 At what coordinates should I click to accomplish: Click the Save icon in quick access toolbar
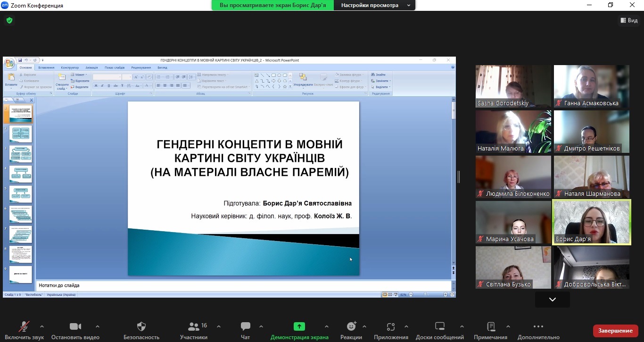coord(20,60)
